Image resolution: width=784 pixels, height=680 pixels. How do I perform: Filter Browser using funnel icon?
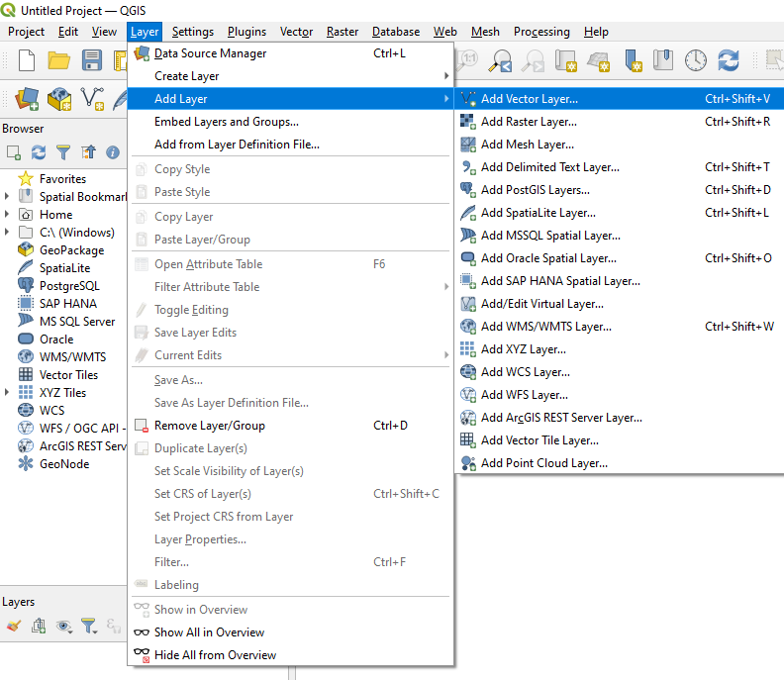(x=63, y=152)
